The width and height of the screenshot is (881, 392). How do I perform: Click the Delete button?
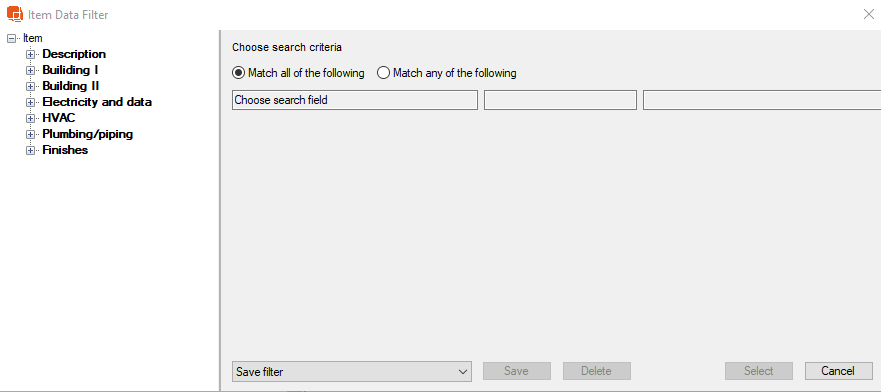pos(597,371)
